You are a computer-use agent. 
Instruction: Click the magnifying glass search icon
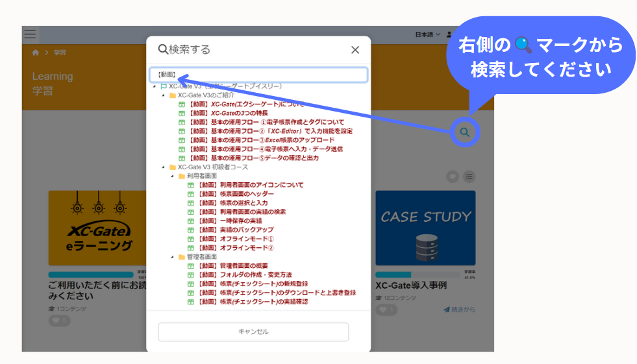coord(464,132)
